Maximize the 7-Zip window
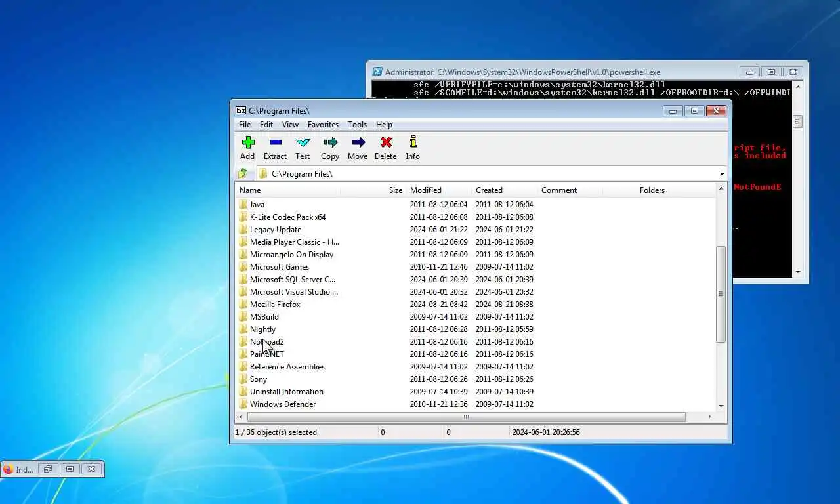 694,111
